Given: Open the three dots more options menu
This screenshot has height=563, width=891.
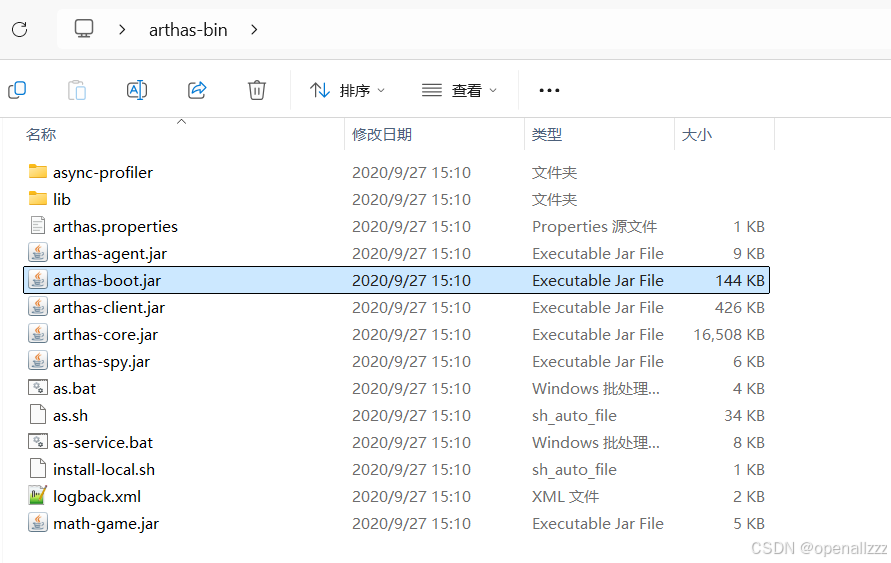Looking at the screenshot, I should click(x=549, y=90).
